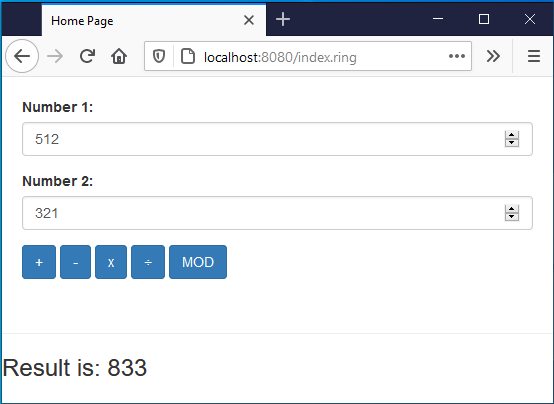The height and width of the screenshot is (404, 554).
Task: Click the ÷ division button
Action: pyautogui.click(x=148, y=262)
